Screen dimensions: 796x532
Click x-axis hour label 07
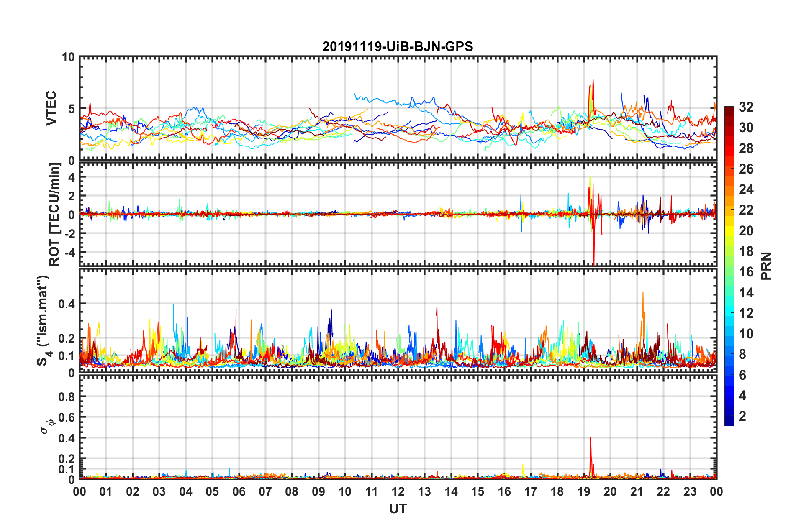point(265,492)
